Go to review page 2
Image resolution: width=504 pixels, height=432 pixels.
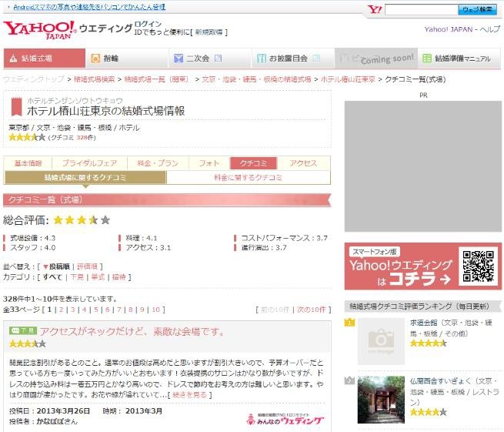(61, 310)
